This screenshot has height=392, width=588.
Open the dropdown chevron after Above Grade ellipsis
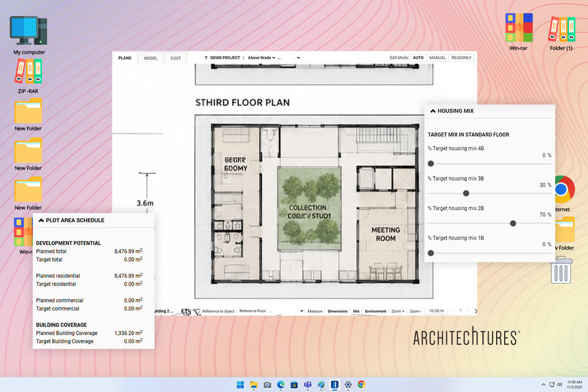coord(298,58)
